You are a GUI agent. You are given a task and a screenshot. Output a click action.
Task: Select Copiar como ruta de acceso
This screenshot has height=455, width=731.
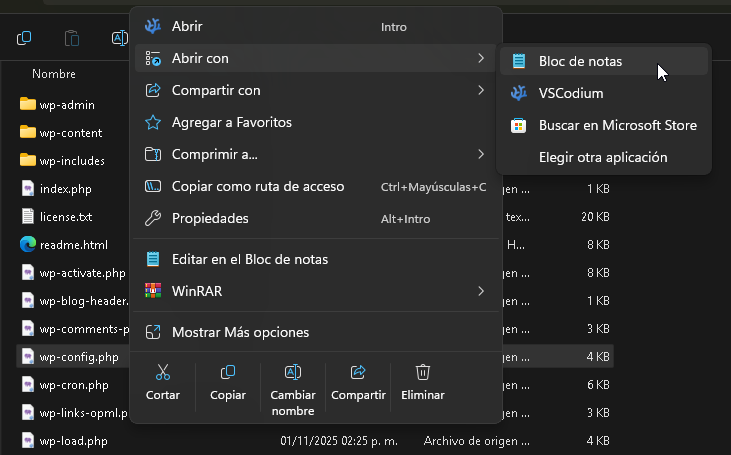316,186
